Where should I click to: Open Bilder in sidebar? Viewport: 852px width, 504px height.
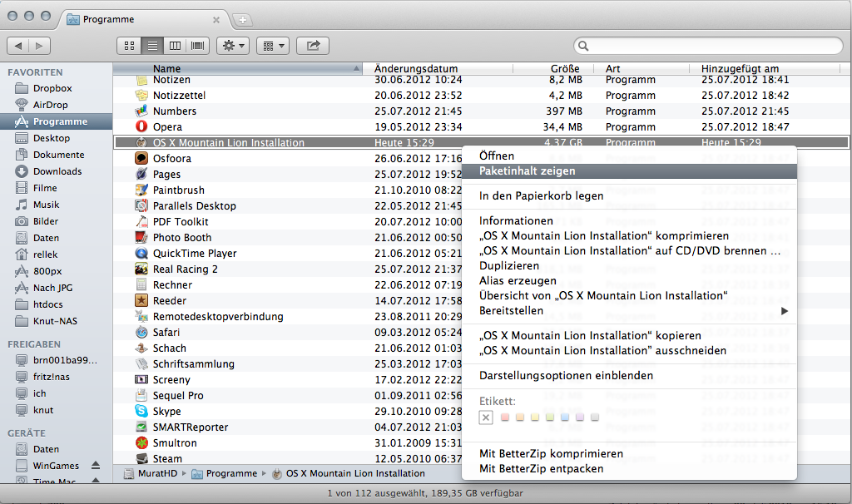pyautogui.click(x=45, y=221)
